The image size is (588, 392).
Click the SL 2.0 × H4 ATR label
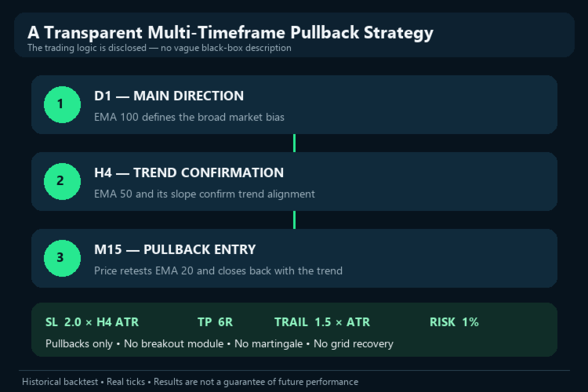[x=93, y=322]
